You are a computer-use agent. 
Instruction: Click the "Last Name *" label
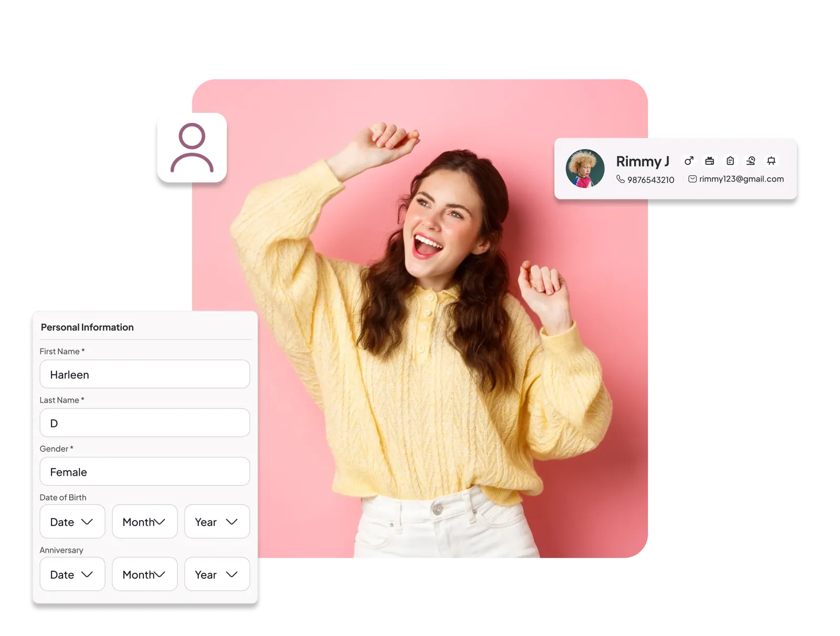[62, 400]
